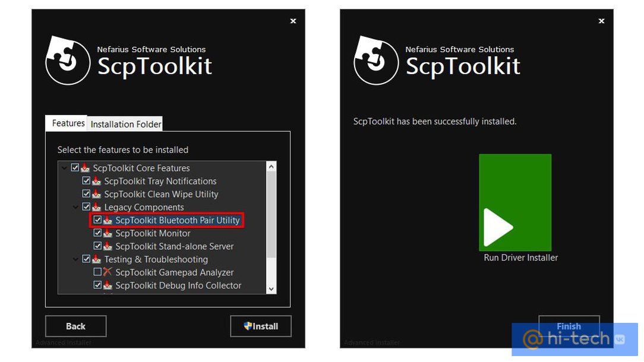This screenshot has width=644, height=362.
Task: Toggle Testing & Troubleshooting checkbox
Action: [x=86, y=259]
